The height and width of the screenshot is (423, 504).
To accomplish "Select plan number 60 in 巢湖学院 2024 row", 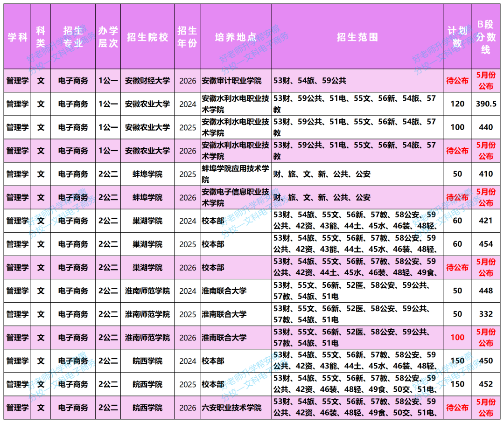I will tap(457, 221).
